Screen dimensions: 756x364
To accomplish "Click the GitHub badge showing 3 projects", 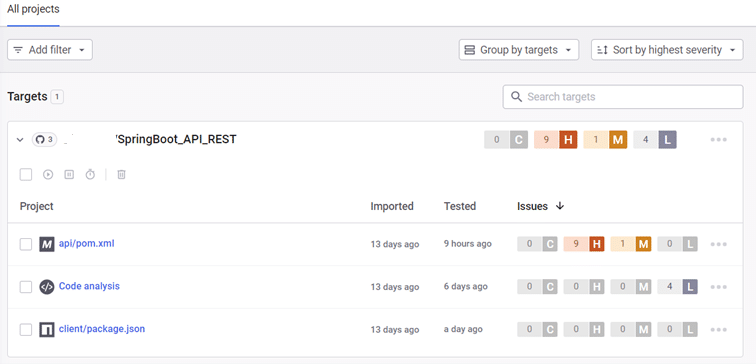I will (44, 140).
